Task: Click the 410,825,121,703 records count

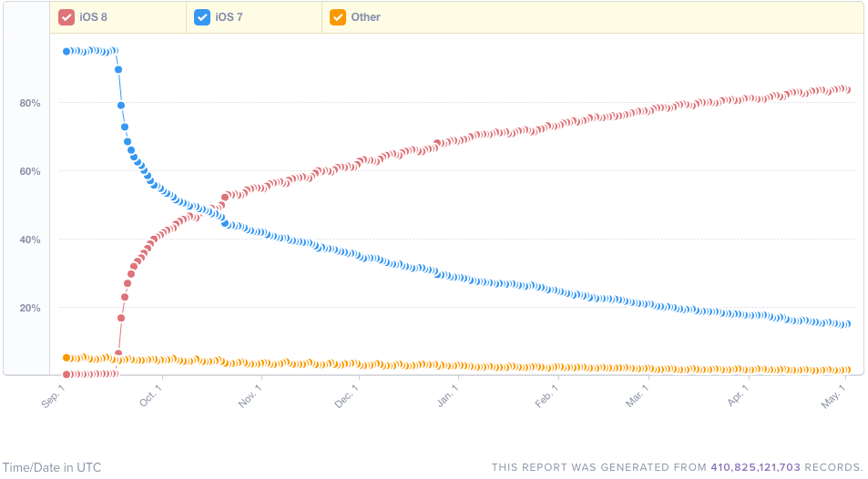Action: pos(755,467)
